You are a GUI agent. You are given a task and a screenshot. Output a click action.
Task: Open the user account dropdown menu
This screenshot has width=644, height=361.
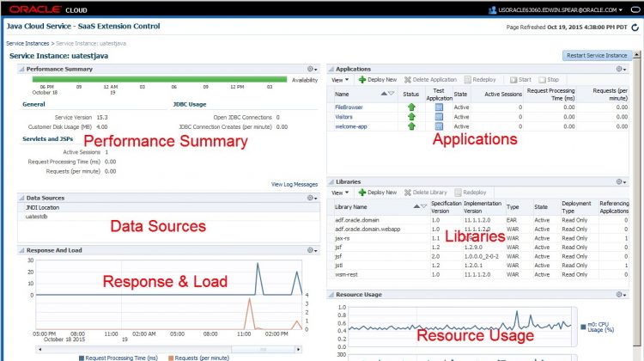[x=621, y=9]
